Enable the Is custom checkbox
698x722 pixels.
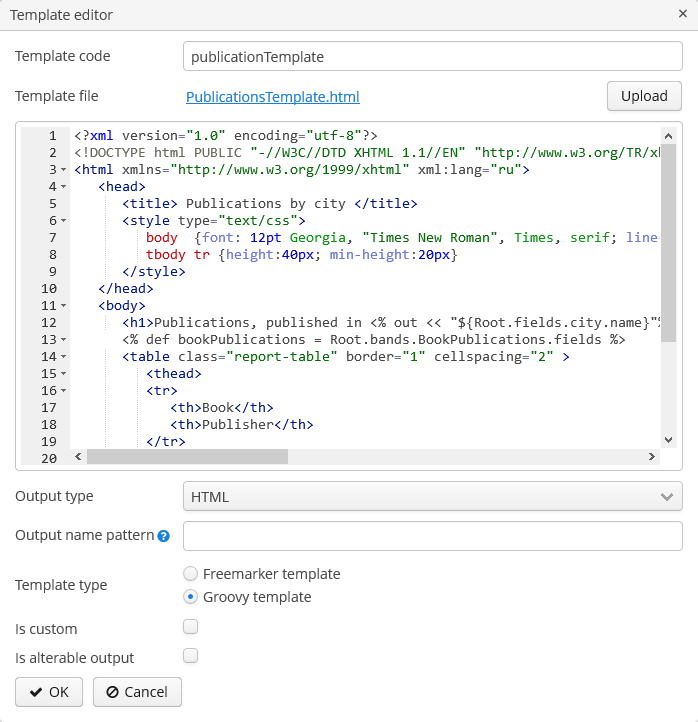coord(191,627)
